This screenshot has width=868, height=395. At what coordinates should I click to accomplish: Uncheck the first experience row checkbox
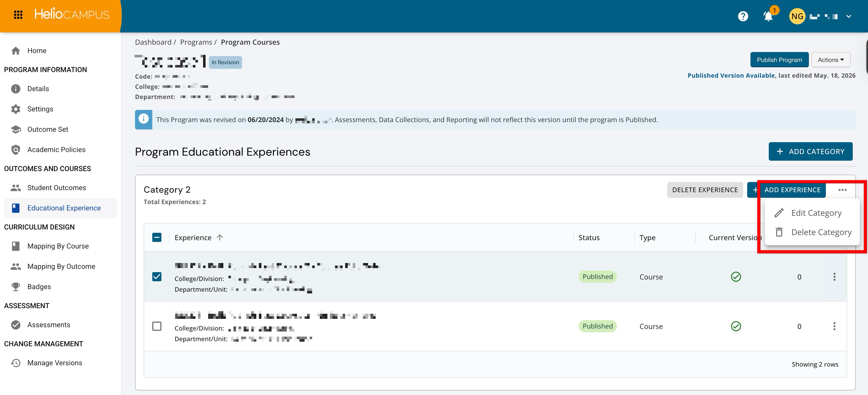click(157, 277)
